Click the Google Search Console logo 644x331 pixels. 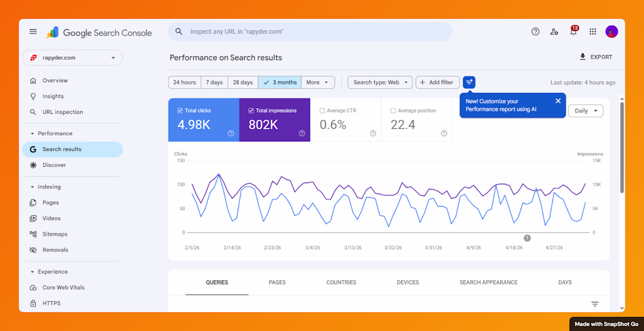click(99, 32)
